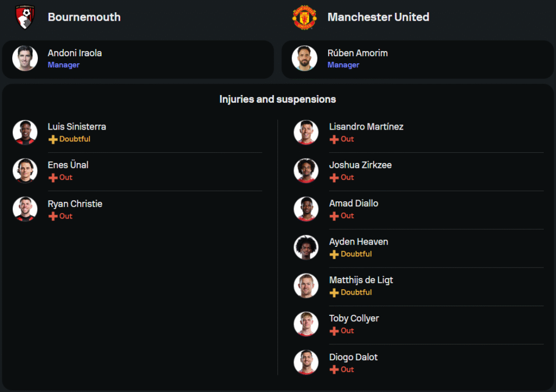The image size is (556, 392).
Task: Open Andoni Iraola's manager photo
Action: 25,58
